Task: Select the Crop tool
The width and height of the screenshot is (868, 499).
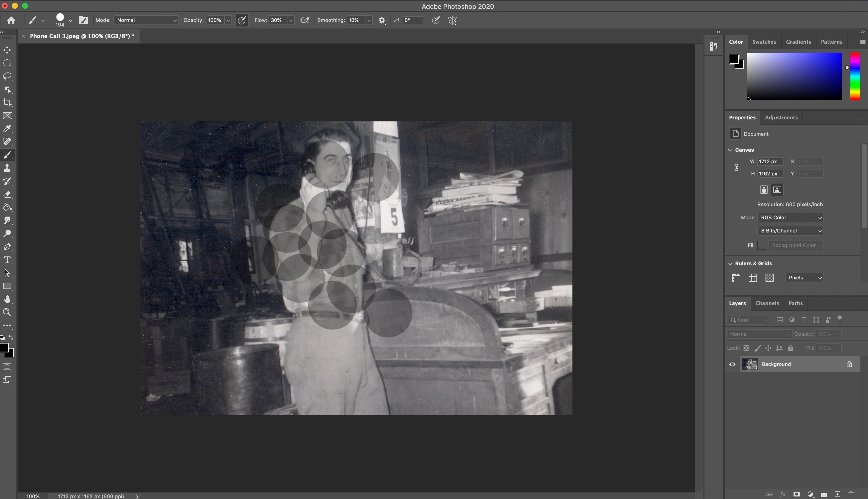Action: pyautogui.click(x=7, y=102)
